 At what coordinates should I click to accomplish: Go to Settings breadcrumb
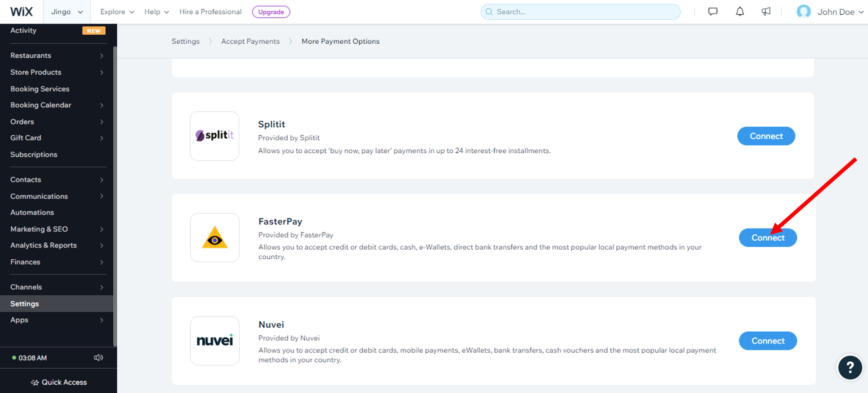(185, 41)
